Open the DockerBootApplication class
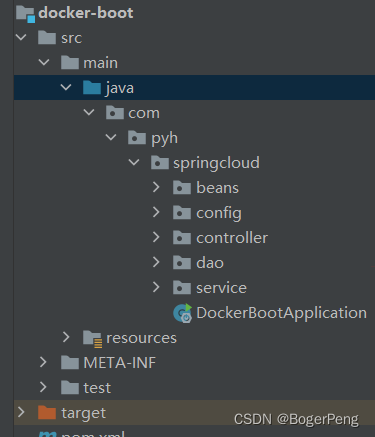 pyautogui.click(x=281, y=313)
